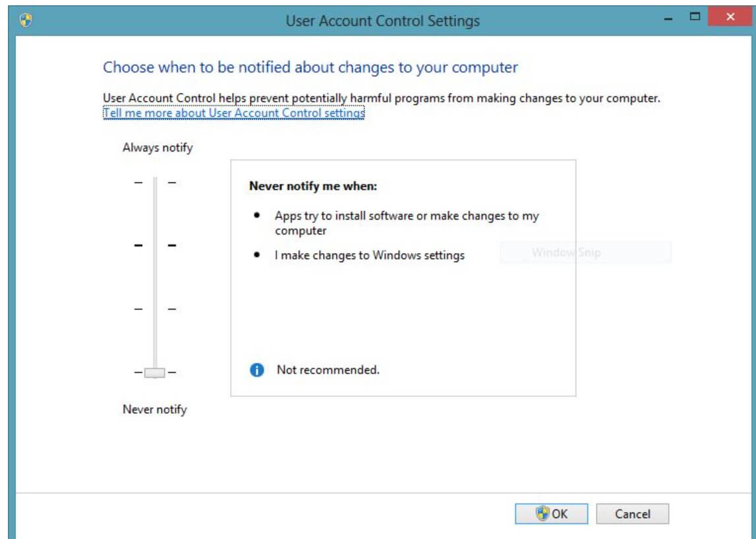Click the 'Choose when to be notified' heading
756x539 pixels.
click(x=310, y=67)
